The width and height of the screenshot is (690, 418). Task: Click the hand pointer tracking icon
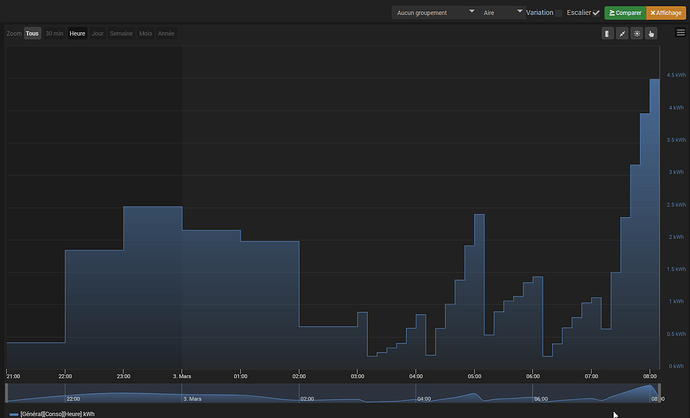tap(650, 33)
